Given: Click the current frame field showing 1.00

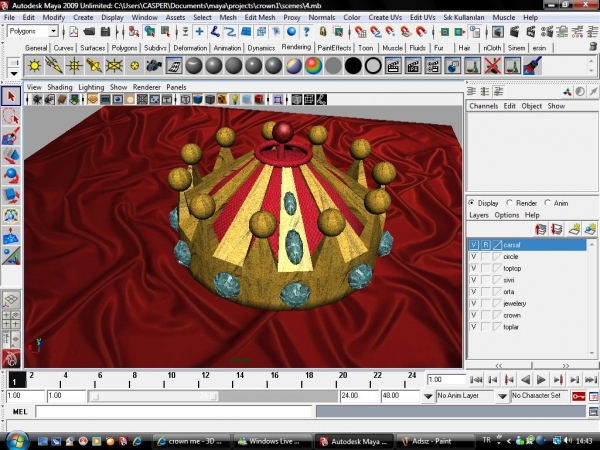Looking at the screenshot, I should coord(446,380).
